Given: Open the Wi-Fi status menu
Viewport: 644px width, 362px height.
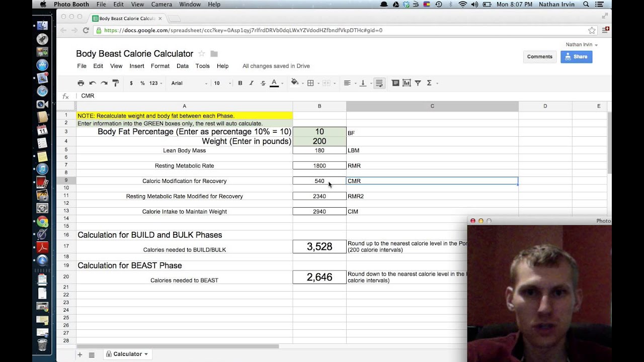Looking at the screenshot, I should click(462, 4).
